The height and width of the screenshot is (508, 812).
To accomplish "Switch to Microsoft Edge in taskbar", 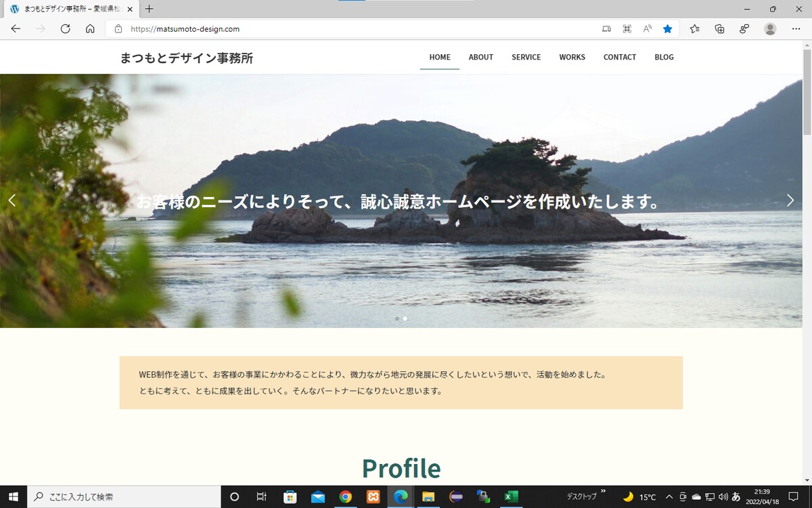I will click(x=401, y=496).
